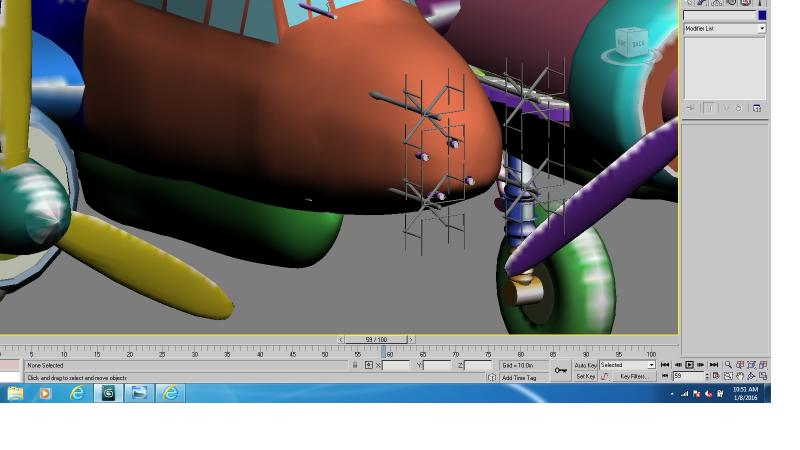This screenshot has width=800, height=450.
Task: Click the Key Filters button
Action: [x=633, y=377]
